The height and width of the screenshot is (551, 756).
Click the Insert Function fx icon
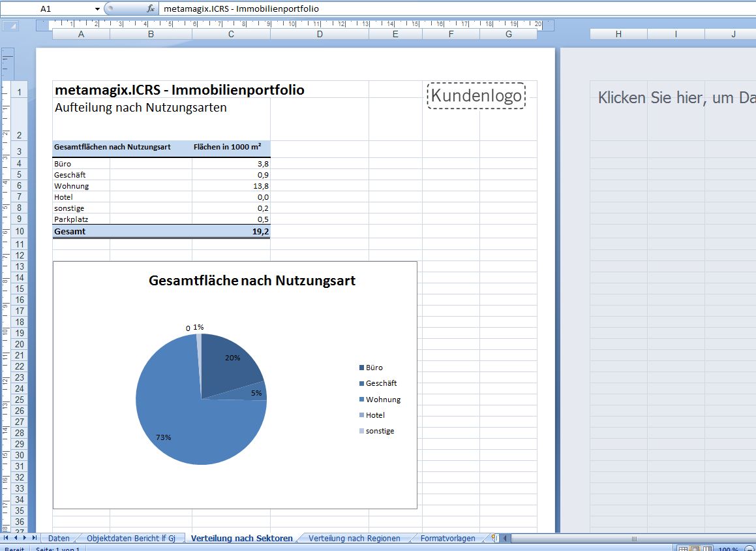151,8
